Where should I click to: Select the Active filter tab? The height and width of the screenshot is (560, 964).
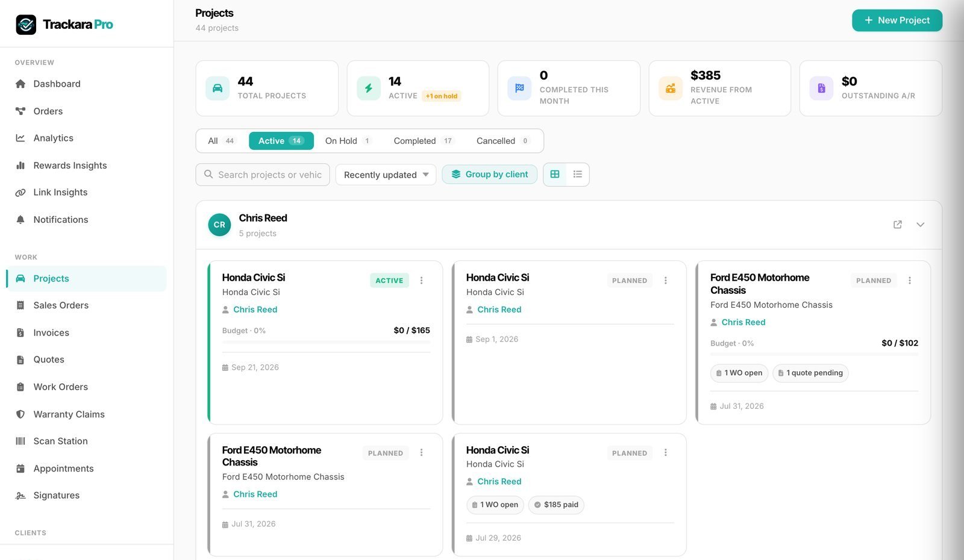coord(281,141)
